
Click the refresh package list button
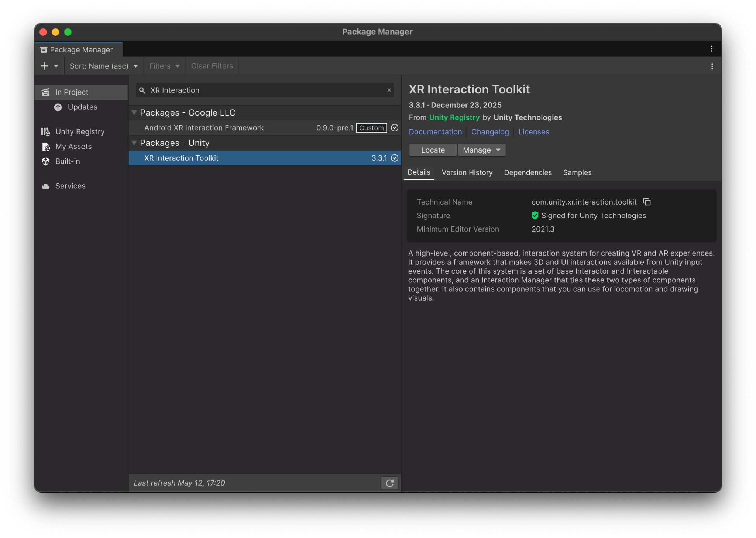click(x=389, y=483)
